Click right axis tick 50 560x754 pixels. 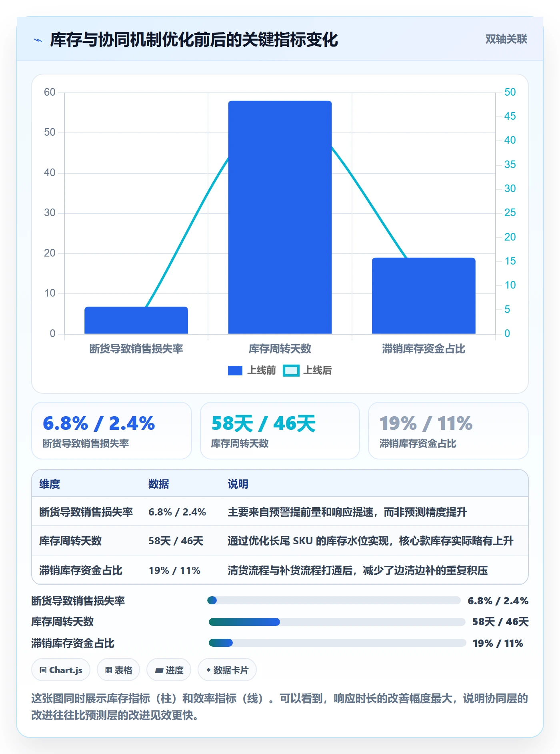coord(510,92)
